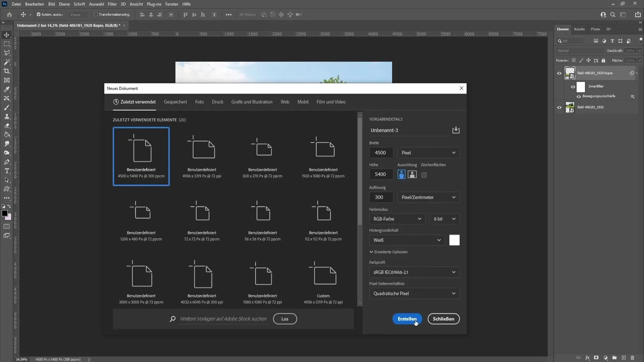The image size is (644, 362).
Task: Open the 8 bit depth dropdown
Action: pyautogui.click(x=444, y=219)
